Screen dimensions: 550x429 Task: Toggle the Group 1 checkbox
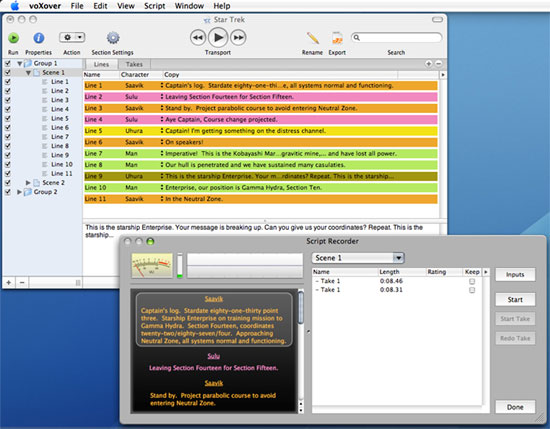(8, 63)
